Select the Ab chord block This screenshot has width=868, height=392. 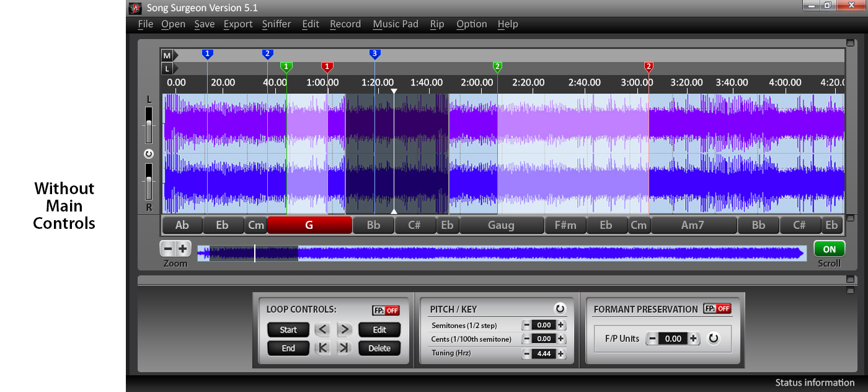[x=182, y=225]
